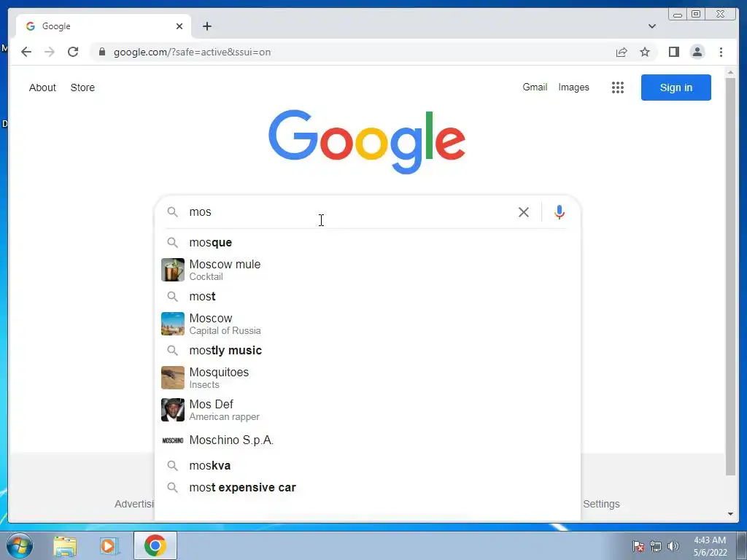Open the volume speaker icon

[x=673, y=546]
